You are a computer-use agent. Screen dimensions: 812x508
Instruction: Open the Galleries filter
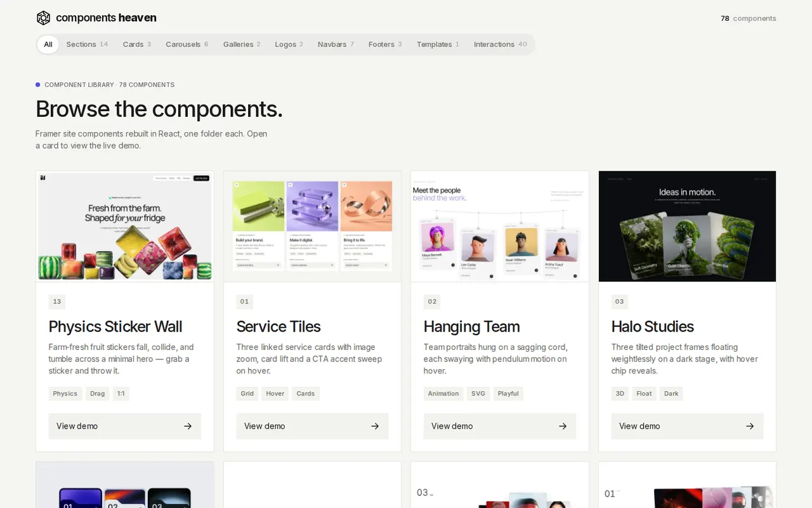coord(242,44)
